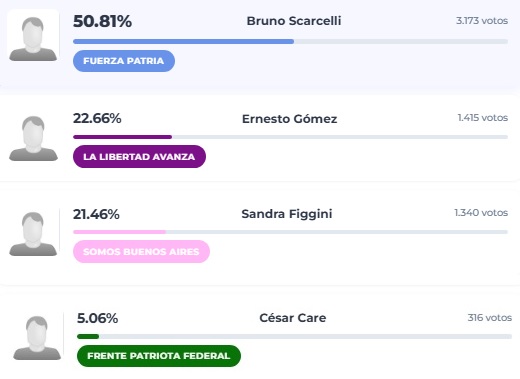Viewport: 520px width, 379px height.
Task: Click Bruno Scarcelli's avatar placeholder
Action: click(33, 38)
